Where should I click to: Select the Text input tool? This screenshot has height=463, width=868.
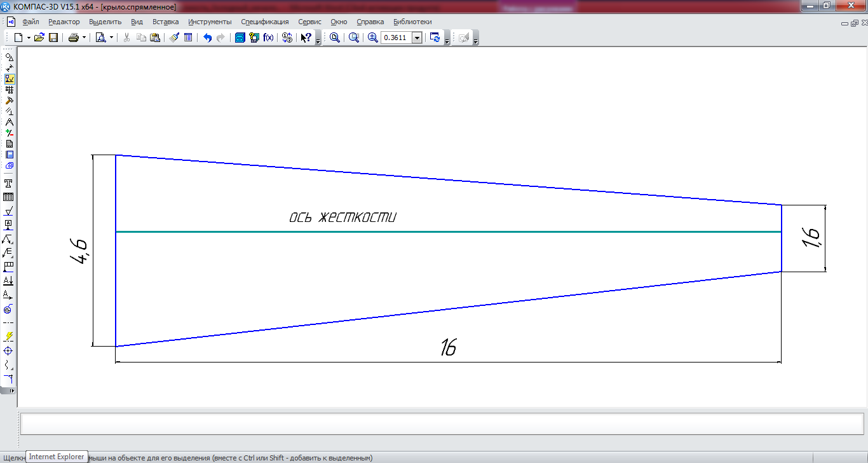pyautogui.click(x=9, y=183)
